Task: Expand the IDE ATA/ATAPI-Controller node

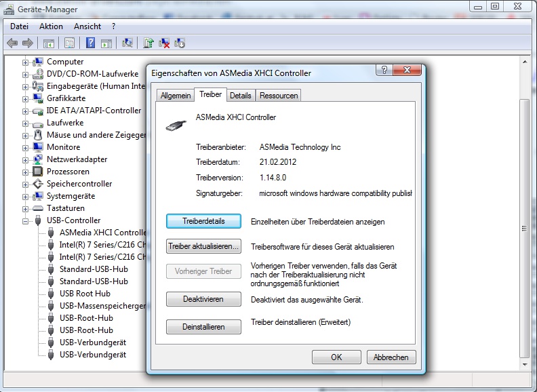Action: [25, 111]
